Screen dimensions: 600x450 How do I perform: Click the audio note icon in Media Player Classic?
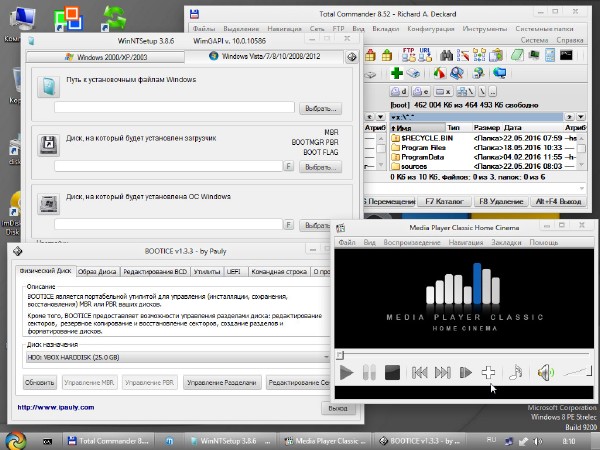[516, 372]
